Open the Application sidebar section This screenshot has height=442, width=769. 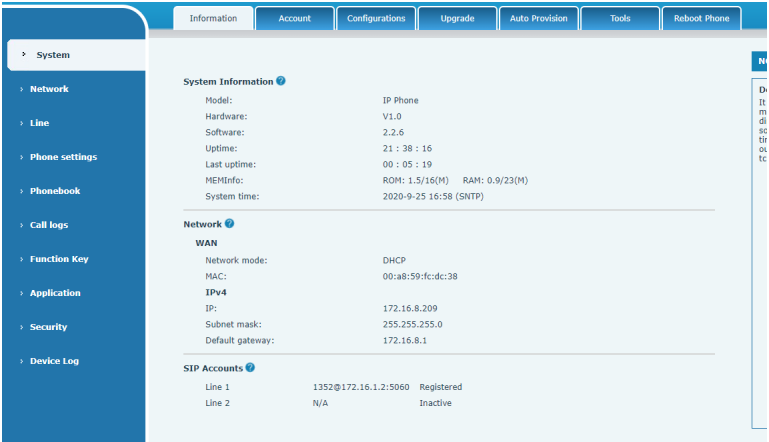click(55, 293)
